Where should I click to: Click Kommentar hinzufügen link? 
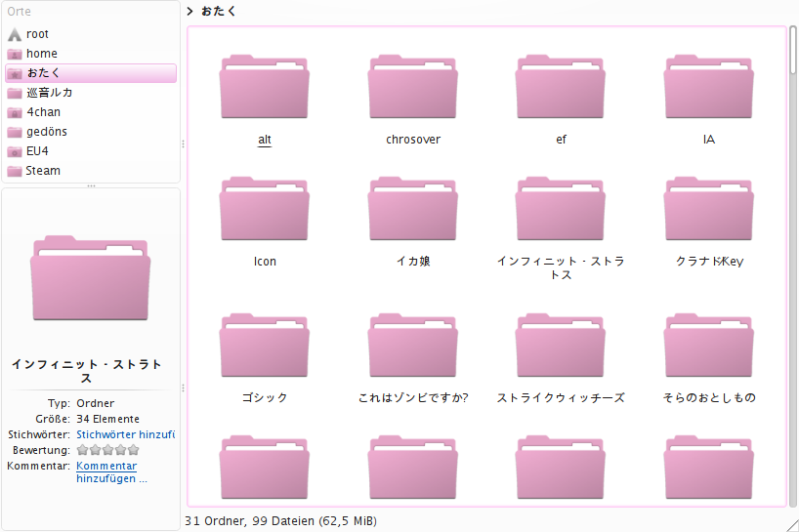pos(111,471)
